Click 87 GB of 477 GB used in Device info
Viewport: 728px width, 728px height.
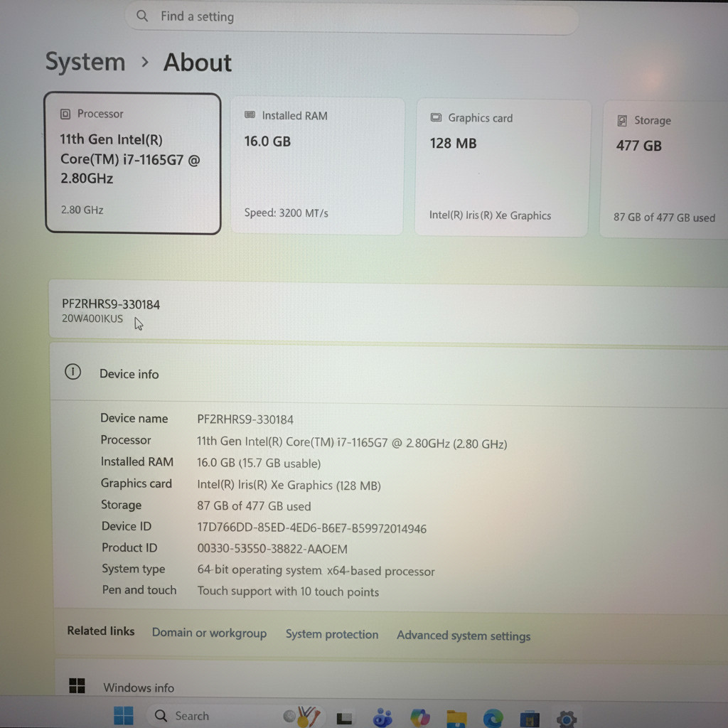coord(254,506)
